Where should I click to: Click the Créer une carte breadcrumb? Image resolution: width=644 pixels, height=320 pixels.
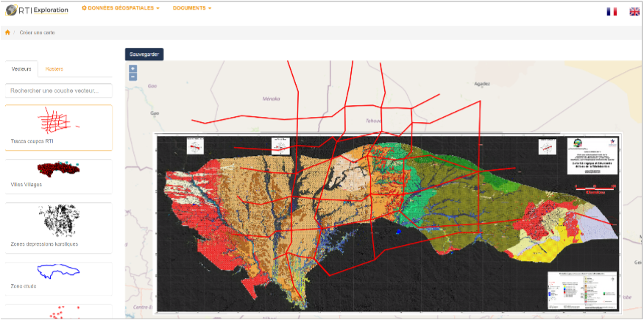[x=37, y=32]
